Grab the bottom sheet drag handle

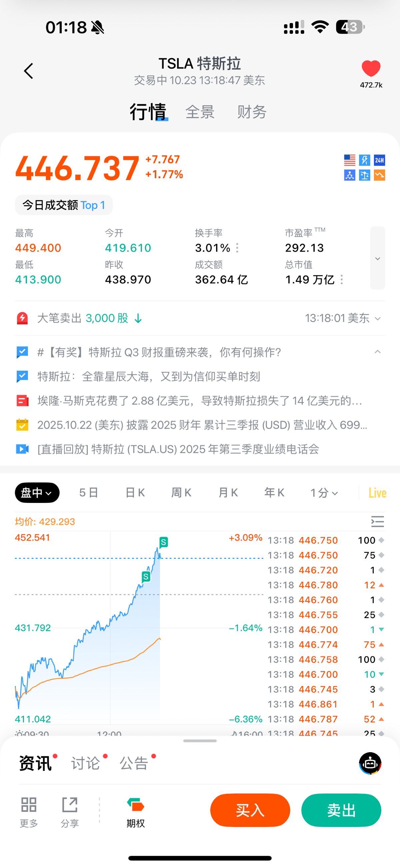click(x=200, y=741)
